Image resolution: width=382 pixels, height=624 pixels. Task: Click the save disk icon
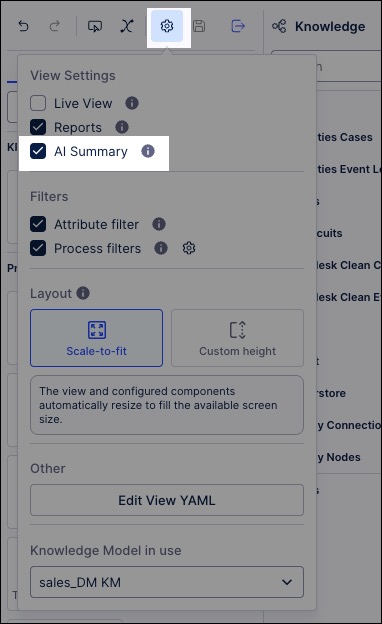click(199, 26)
